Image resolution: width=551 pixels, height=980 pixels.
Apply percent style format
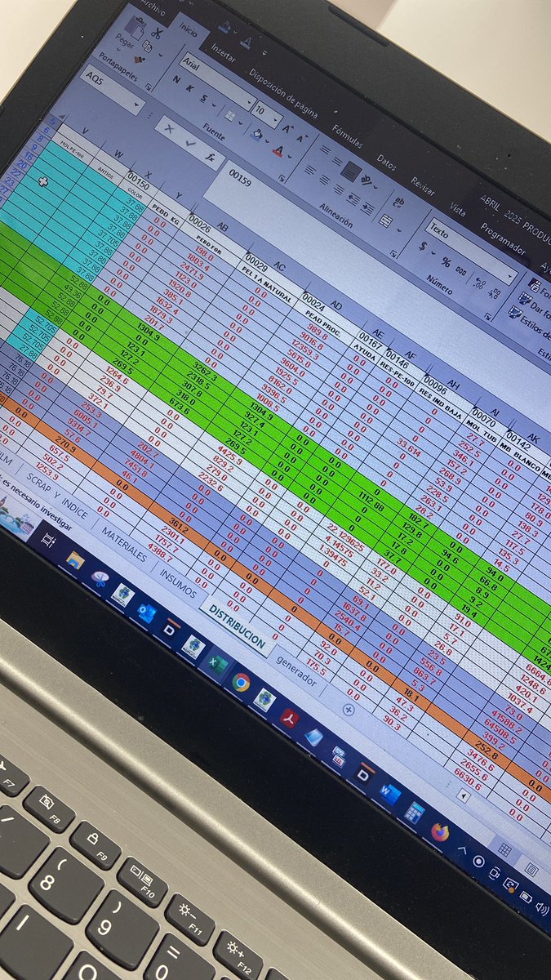tap(446, 262)
